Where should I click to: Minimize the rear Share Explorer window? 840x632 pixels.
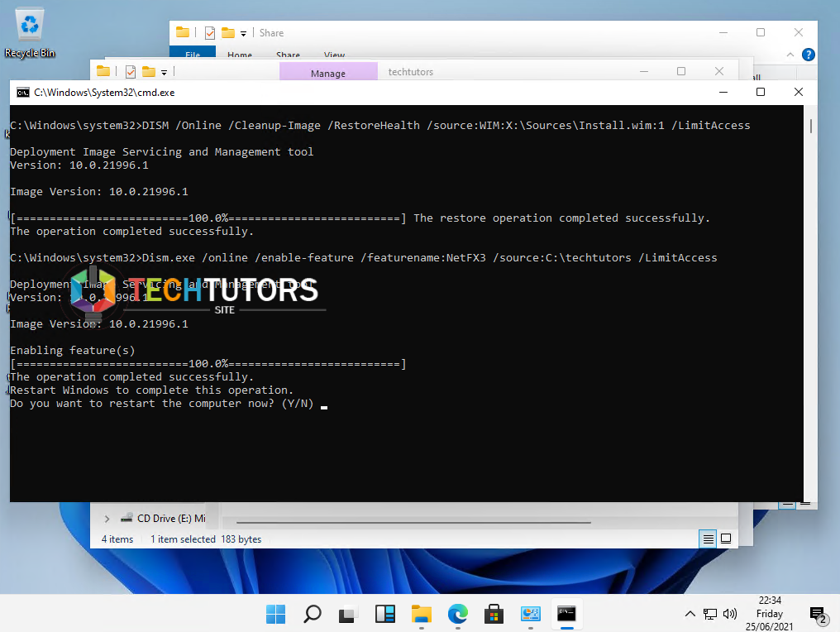tap(723, 33)
